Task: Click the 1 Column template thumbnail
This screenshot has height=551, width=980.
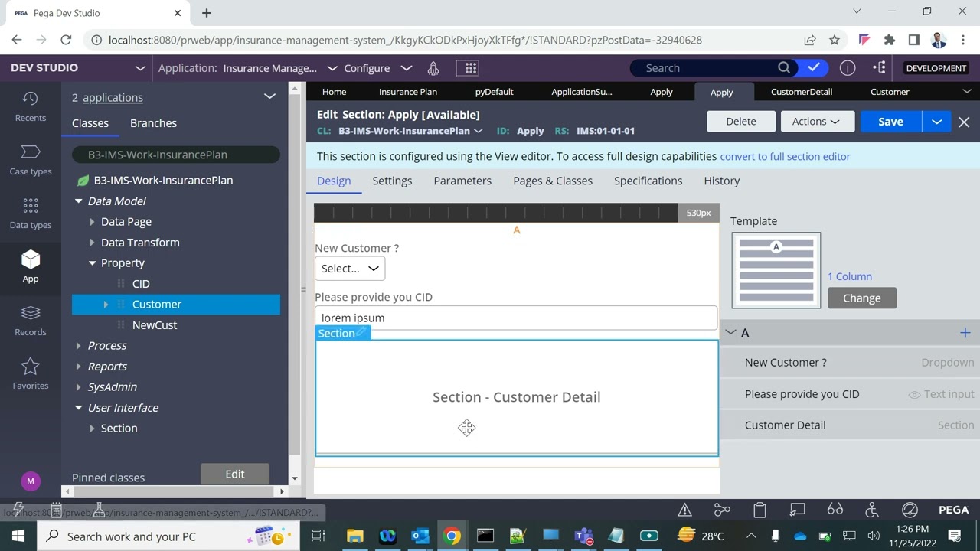Action: (776, 270)
